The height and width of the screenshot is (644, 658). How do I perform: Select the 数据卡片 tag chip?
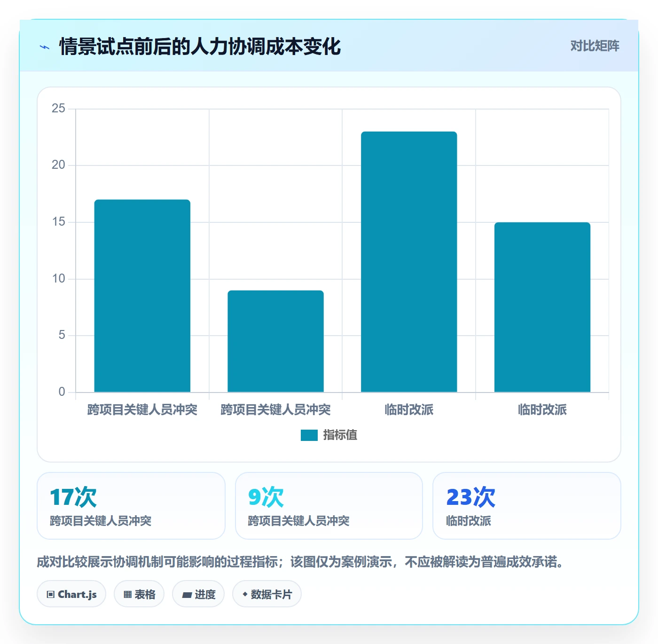pyautogui.click(x=267, y=594)
